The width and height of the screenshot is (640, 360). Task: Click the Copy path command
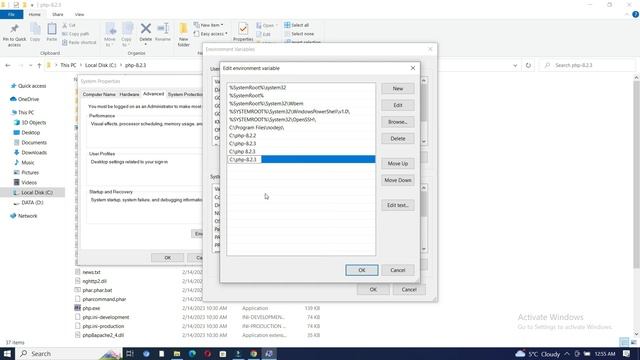point(76,34)
